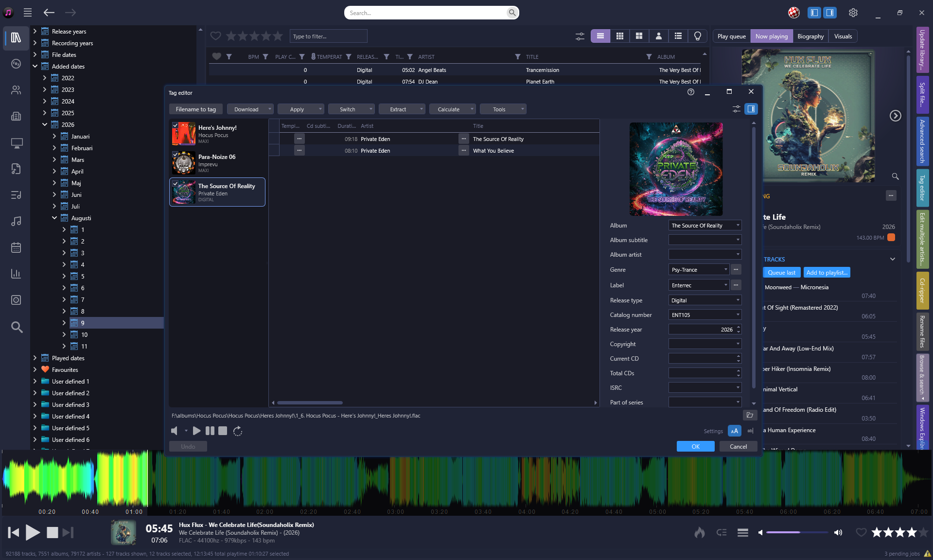Uncheck The Source Of Reality album checkbox
Screen dimensions: 933x560
(x=175, y=184)
